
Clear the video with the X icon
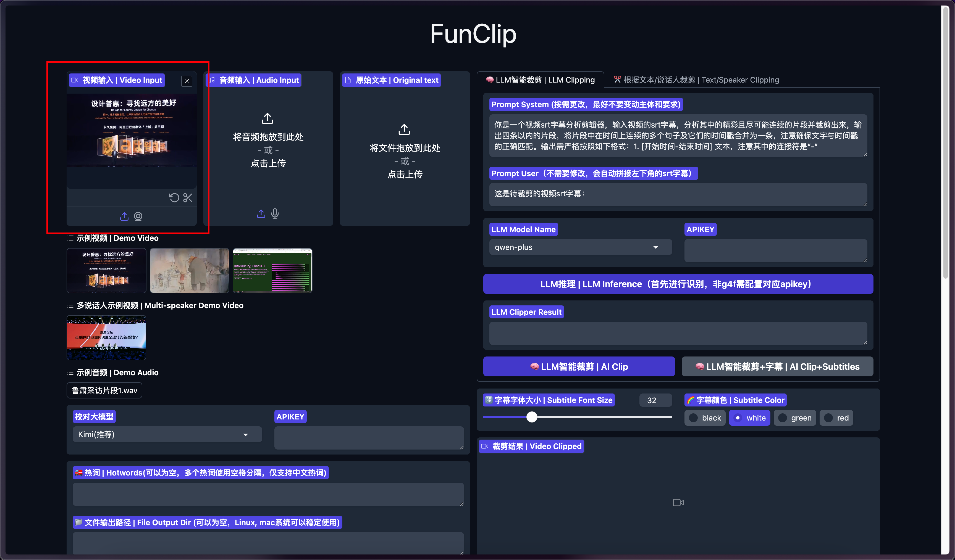(x=187, y=81)
